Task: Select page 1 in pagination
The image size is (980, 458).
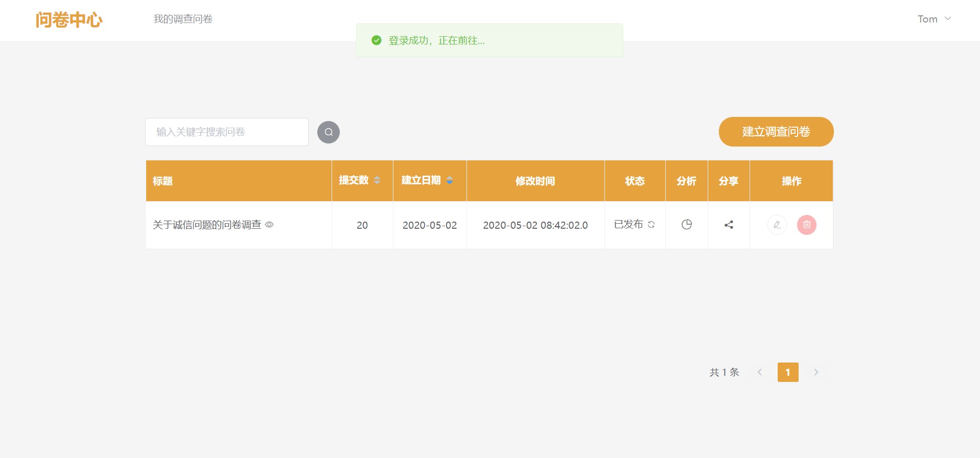Action: 788,372
